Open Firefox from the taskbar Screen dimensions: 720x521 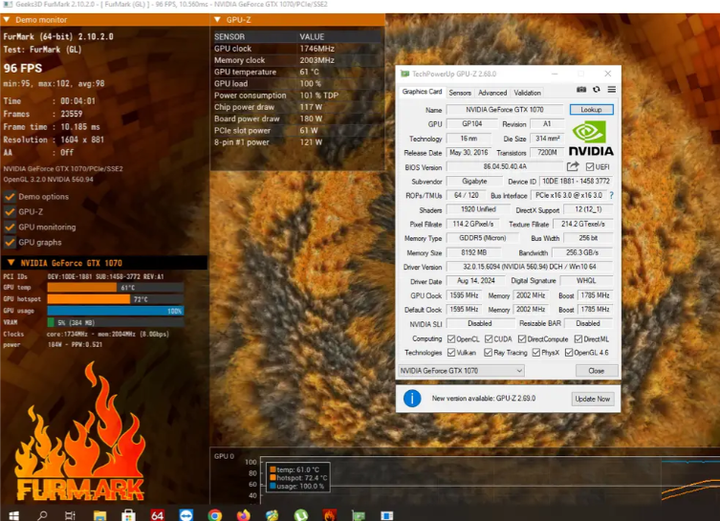click(x=243, y=515)
